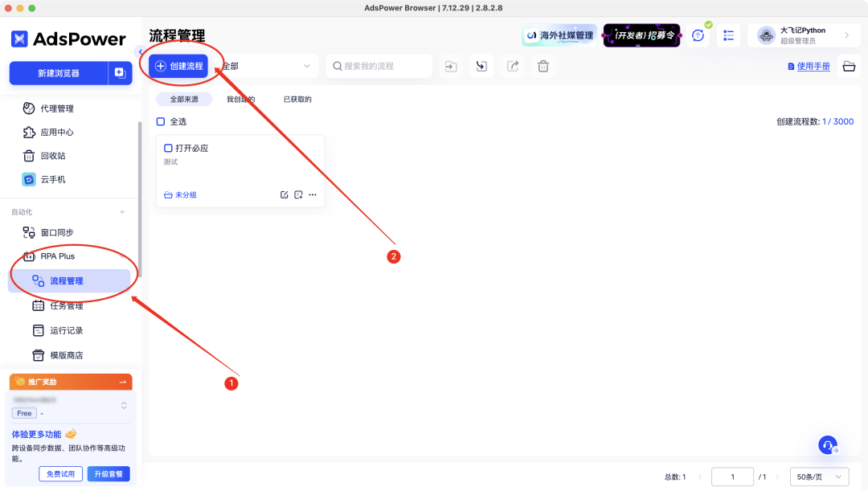Click the share flow toolbar icon

(x=513, y=67)
